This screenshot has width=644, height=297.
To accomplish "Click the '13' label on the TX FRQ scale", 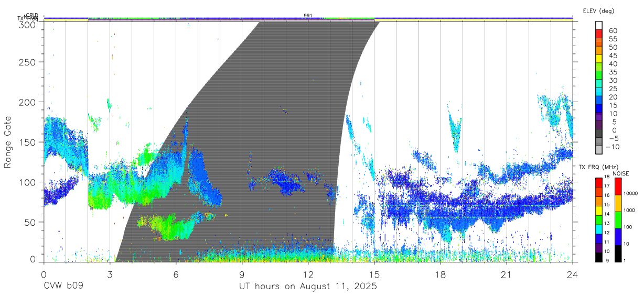I will click(607, 224).
